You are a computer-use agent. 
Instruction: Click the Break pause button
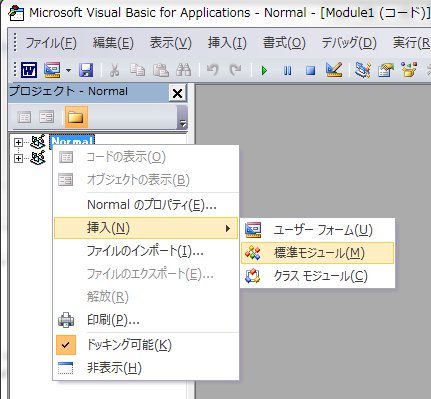287,71
